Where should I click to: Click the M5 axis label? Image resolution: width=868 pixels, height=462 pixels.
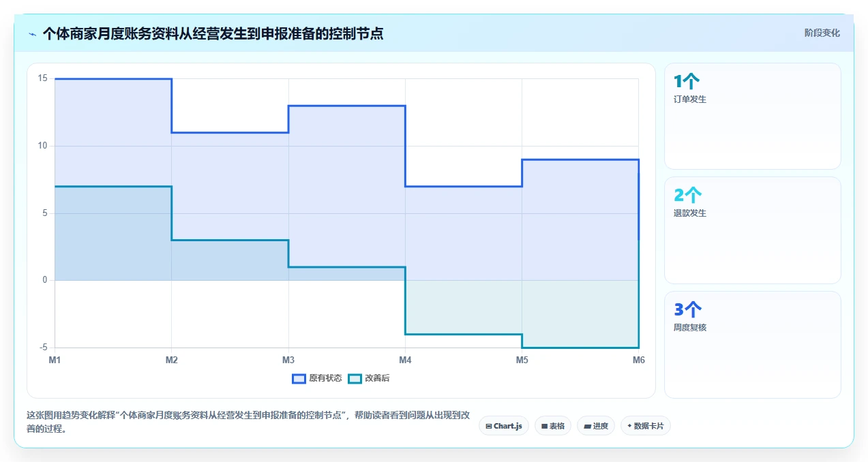pyautogui.click(x=522, y=359)
